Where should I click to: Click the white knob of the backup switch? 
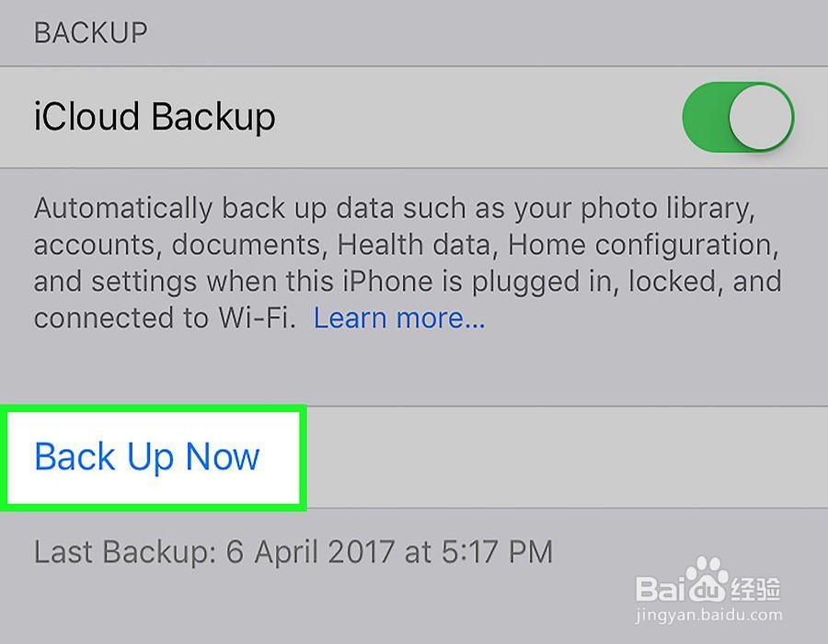pos(761,117)
